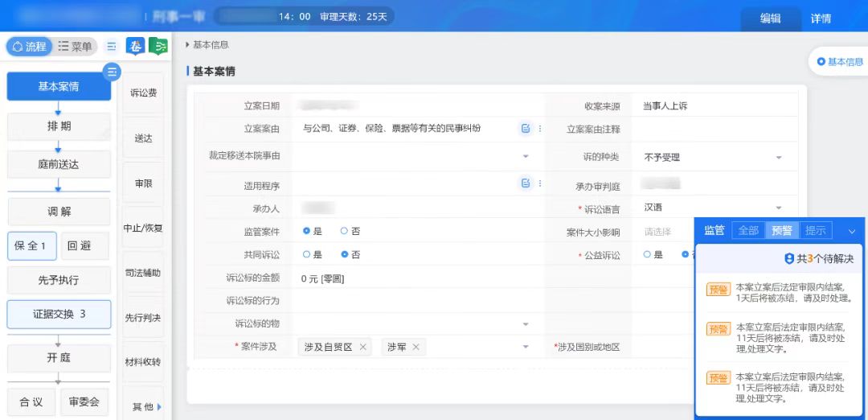Open the 证据交换 step
Screen dimensions: 868x420
pos(59,314)
